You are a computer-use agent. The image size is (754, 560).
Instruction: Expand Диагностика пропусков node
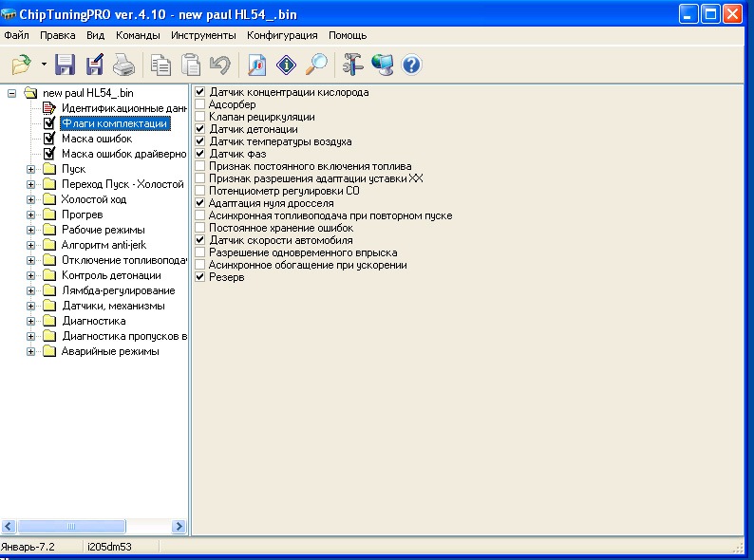tap(30, 337)
